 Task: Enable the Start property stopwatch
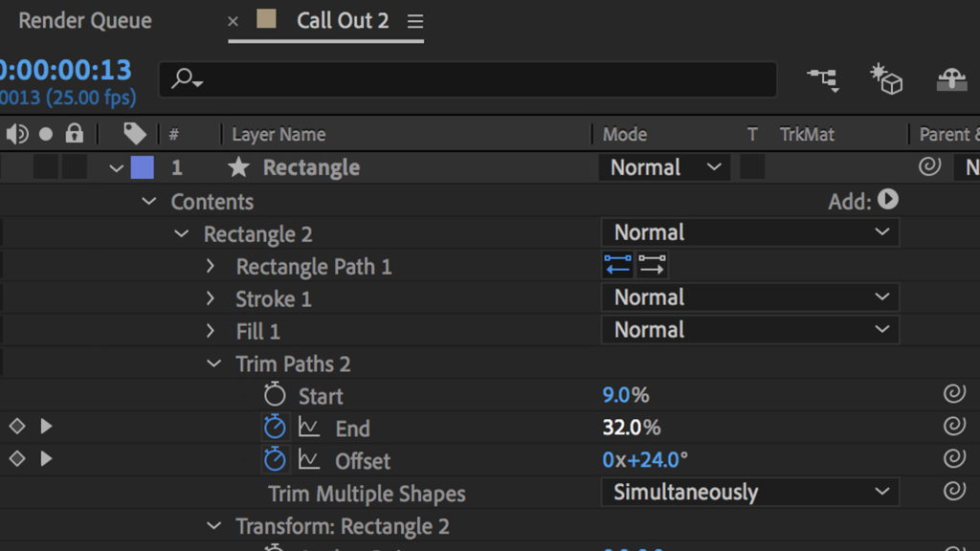point(275,395)
